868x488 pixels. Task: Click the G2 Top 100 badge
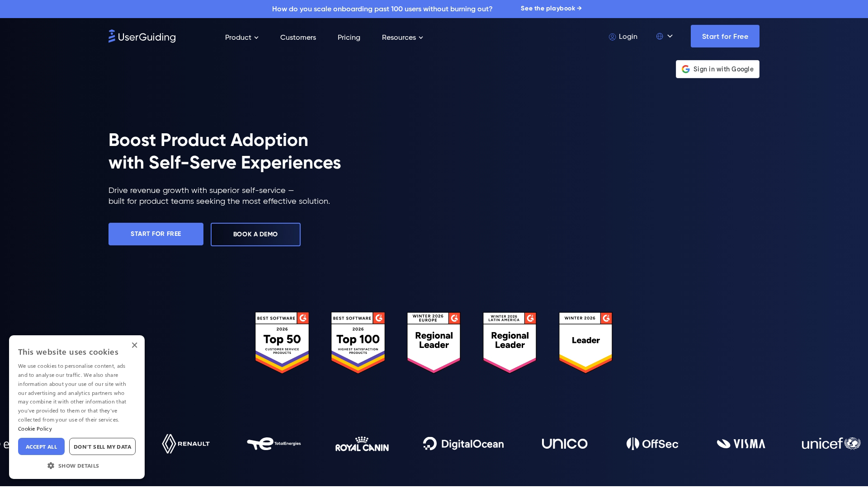point(358,343)
